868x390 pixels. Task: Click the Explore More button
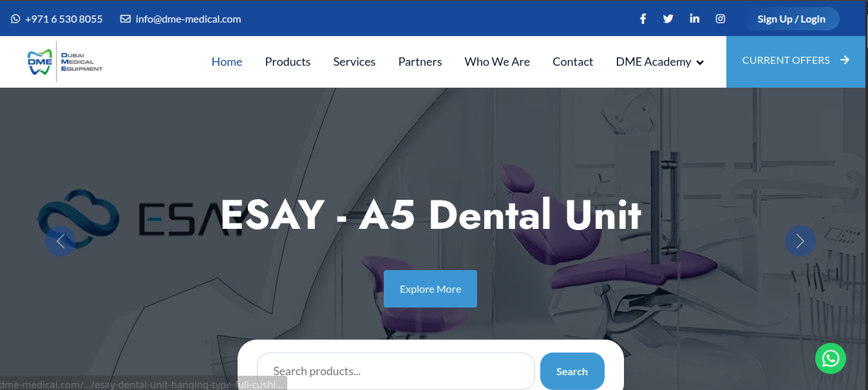[x=430, y=289]
